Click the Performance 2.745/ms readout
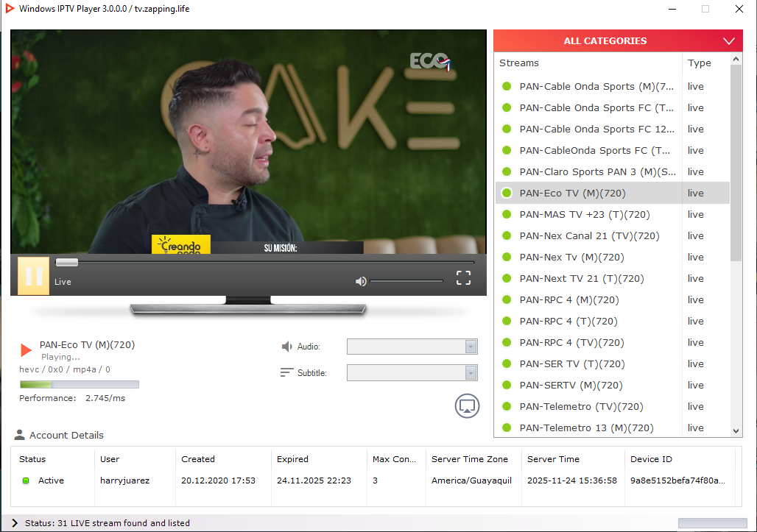Image resolution: width=757 pixels, height=532 pixels. (72, 398)
